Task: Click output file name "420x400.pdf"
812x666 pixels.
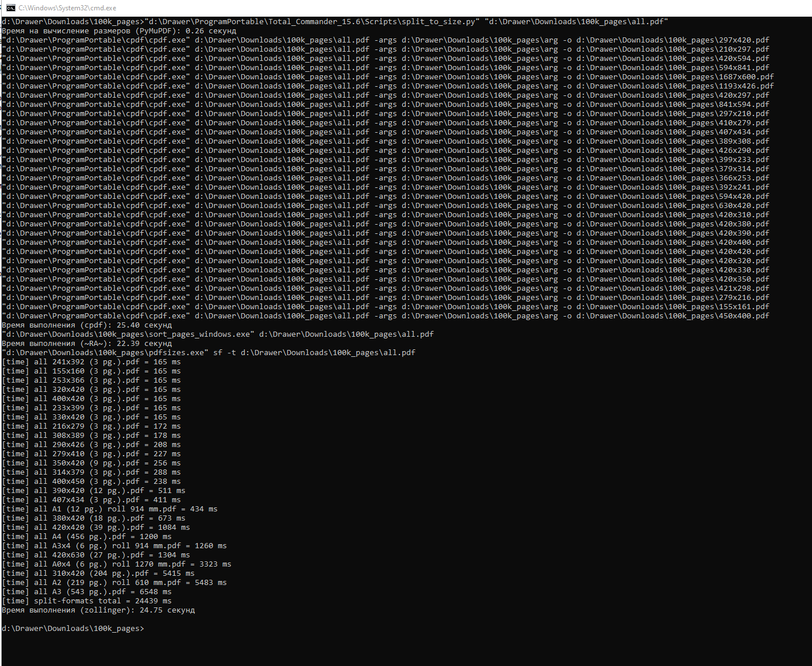Action: (744, 242)
